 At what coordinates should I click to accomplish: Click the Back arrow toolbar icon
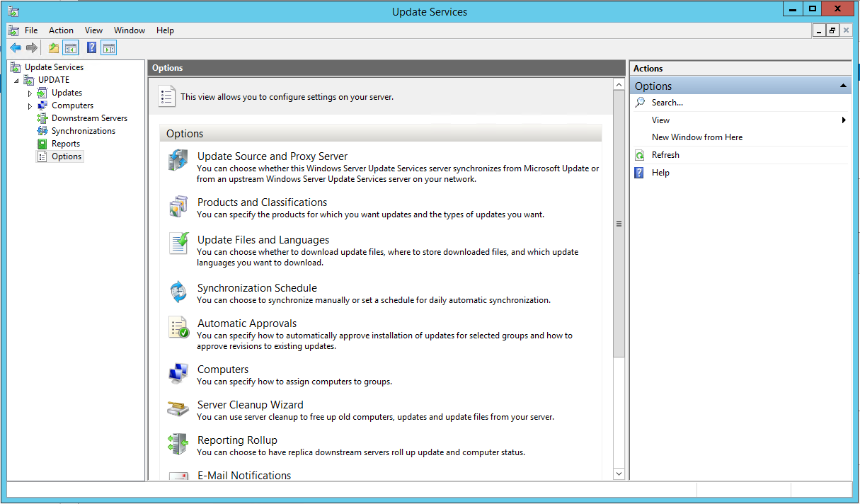click(15, 48)
